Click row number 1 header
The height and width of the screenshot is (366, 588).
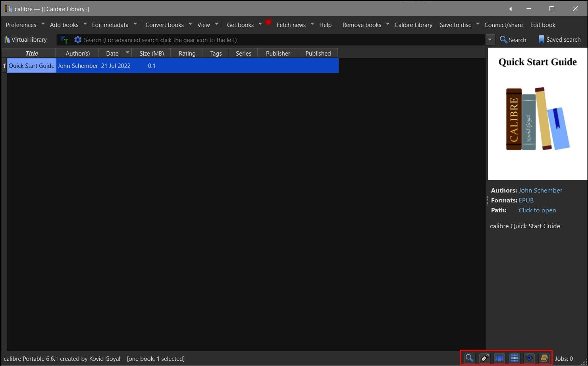(x=4, y=65)
